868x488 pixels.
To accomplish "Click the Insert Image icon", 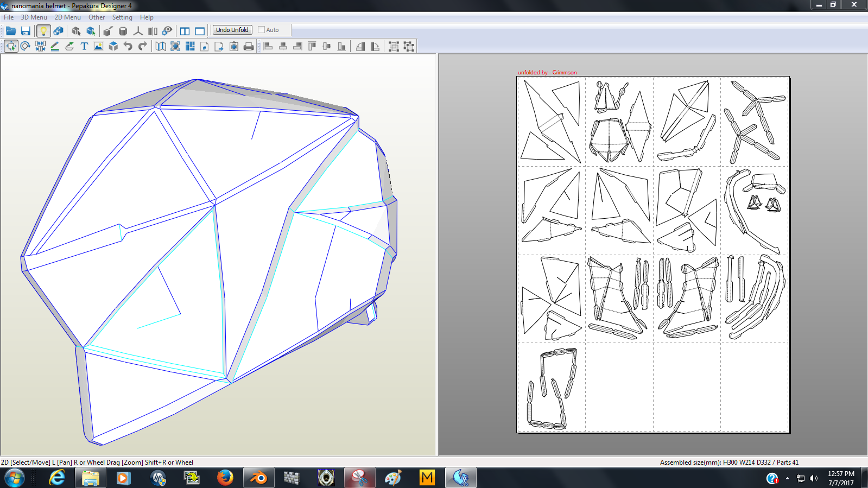I will (x=98, y=46).
